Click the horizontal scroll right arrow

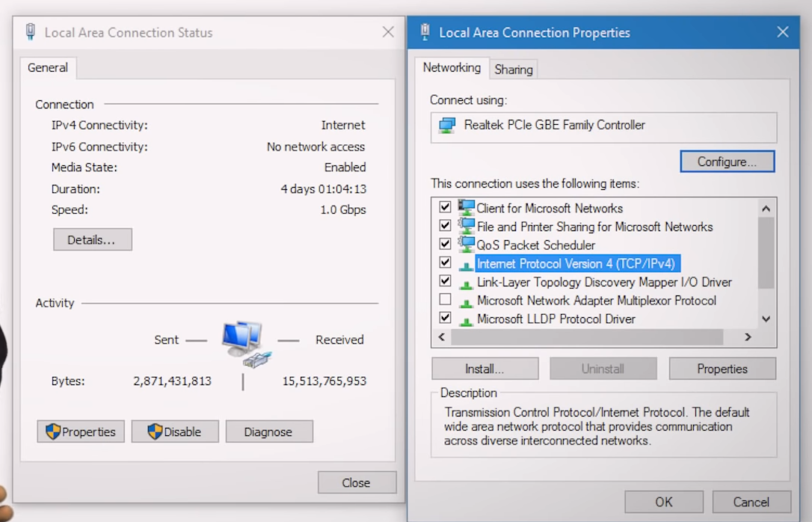748,337
